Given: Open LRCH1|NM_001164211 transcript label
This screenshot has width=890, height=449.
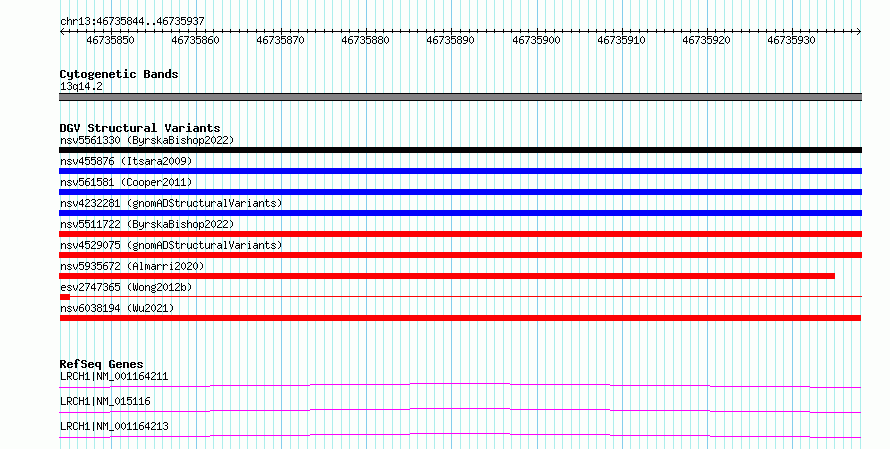Looking at the screenshot, I should click(x=114, y=376).
